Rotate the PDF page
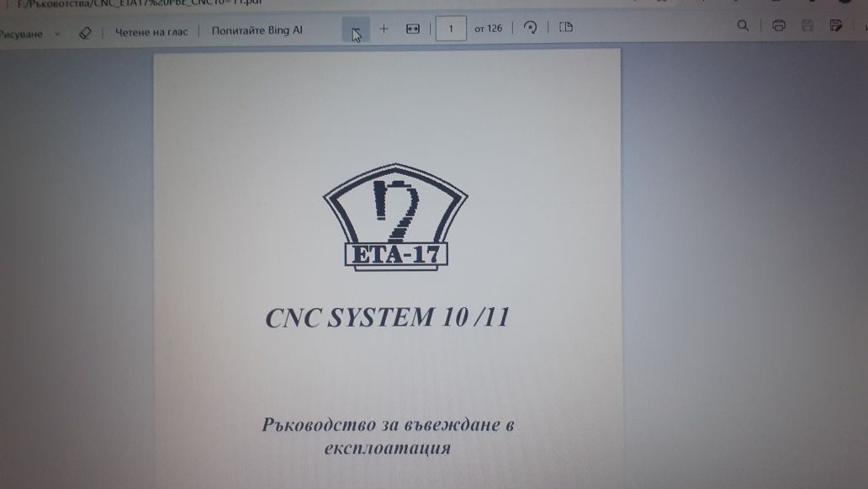 tap(530, 27)
